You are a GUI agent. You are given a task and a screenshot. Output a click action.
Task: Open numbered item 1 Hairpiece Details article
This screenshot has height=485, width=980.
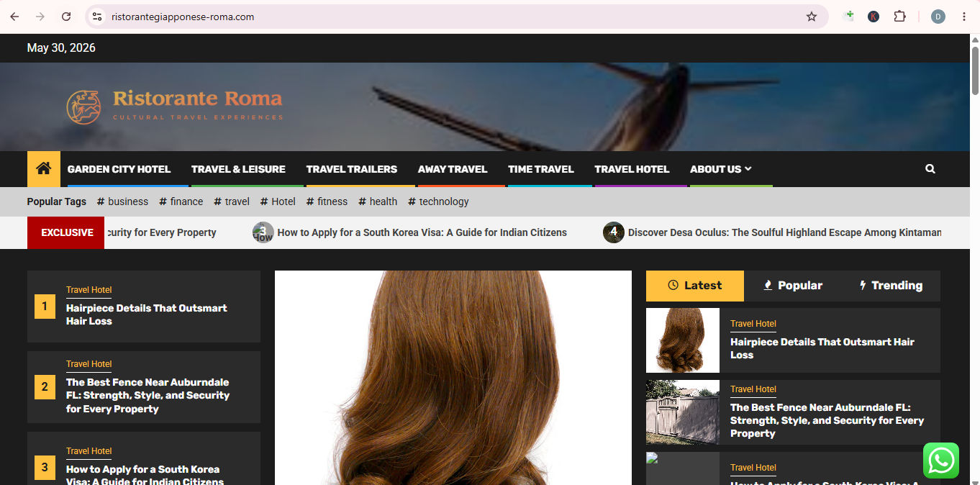(x=147, y=314)
